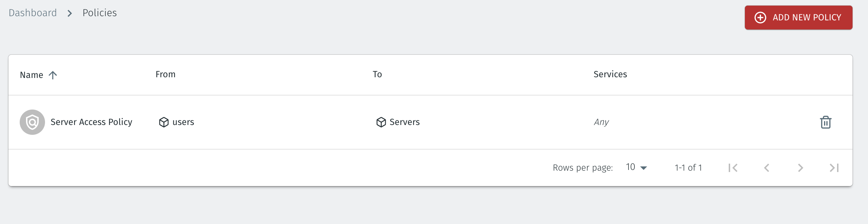This screenshot has height=224, width=868.
Task: Click the cube icon next to users
Action: click(164, 122)
